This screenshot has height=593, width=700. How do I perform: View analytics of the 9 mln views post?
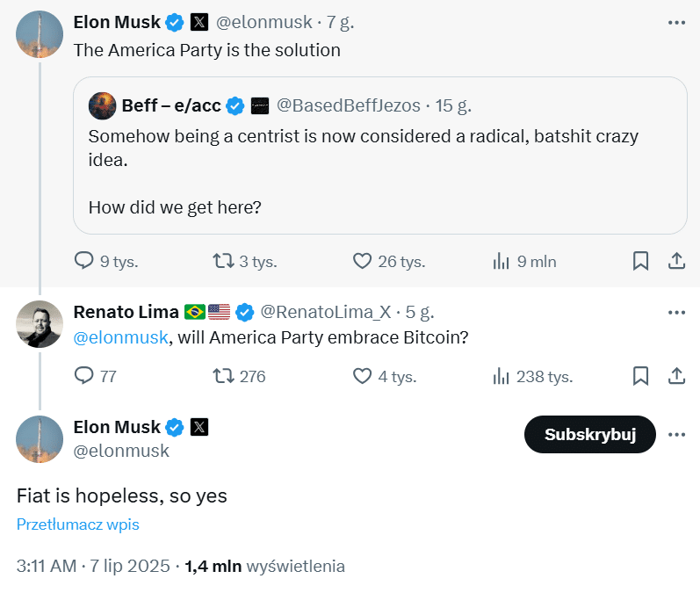coord(502,261)
